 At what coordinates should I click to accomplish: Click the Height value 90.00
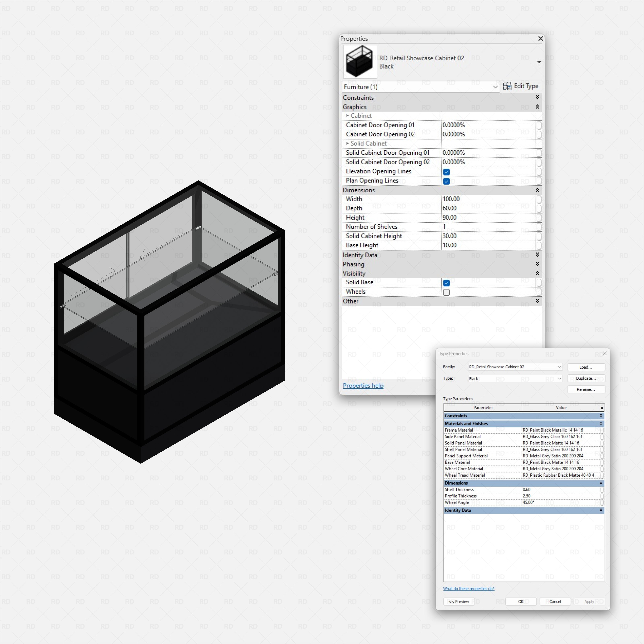[x=450, y=218]
